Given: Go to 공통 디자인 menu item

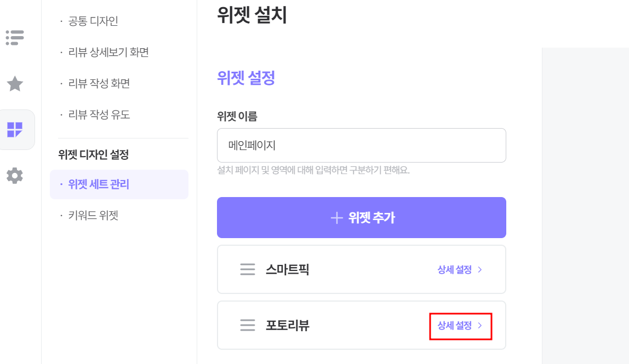Looking at the screenshot, I should [x=93, y=21].
